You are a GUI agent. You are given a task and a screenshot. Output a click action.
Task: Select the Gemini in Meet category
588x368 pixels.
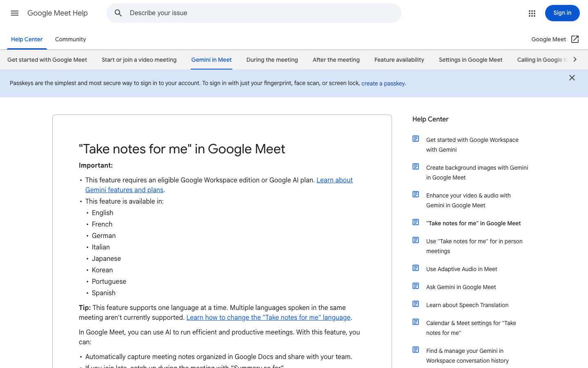pos(212,60)
